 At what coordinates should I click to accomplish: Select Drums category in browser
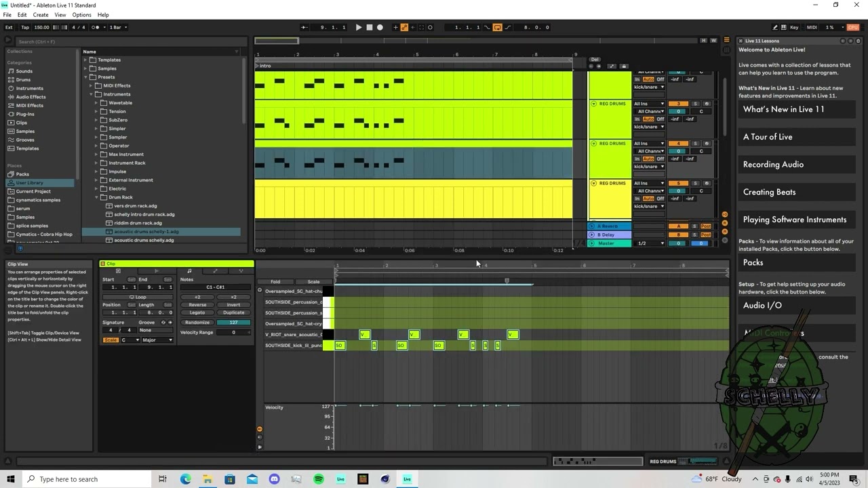pyautogui.click(x=23, y=80)
